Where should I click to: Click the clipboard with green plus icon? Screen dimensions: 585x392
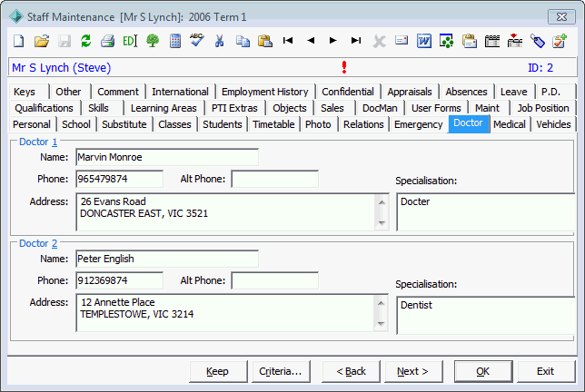click(x=560, y=41)
